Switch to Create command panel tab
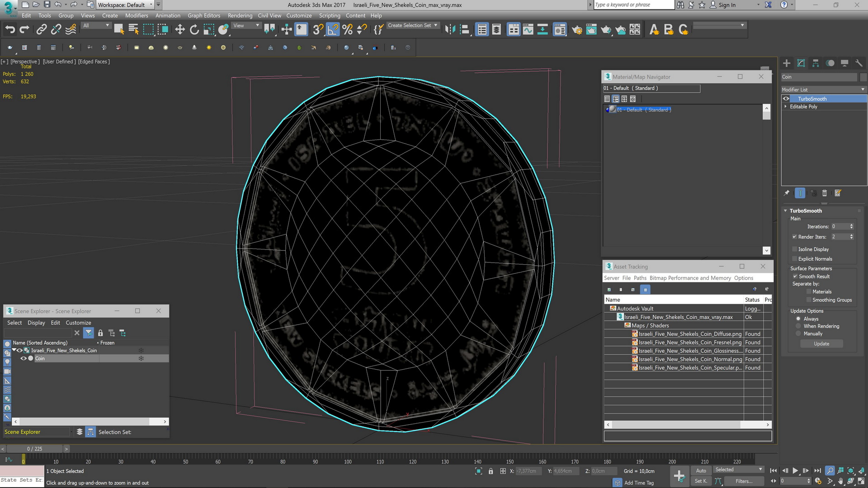This screenshot has height=488, width=868. [x=787, y=63]
